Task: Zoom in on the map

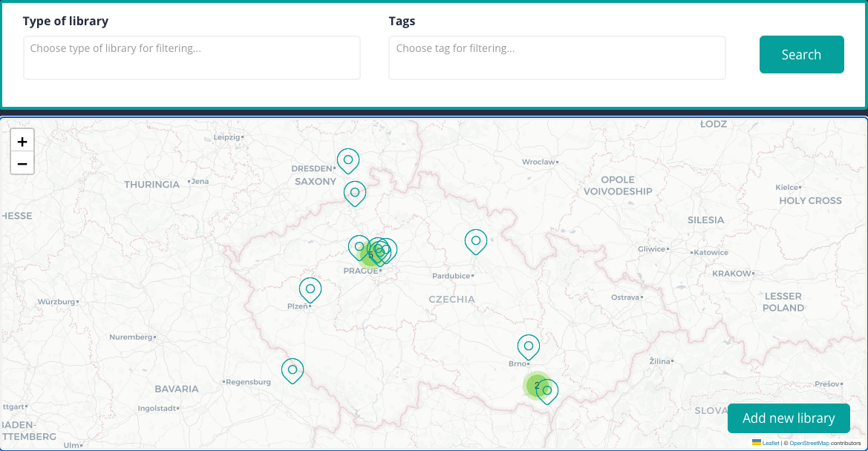Action: coord(22,141)
